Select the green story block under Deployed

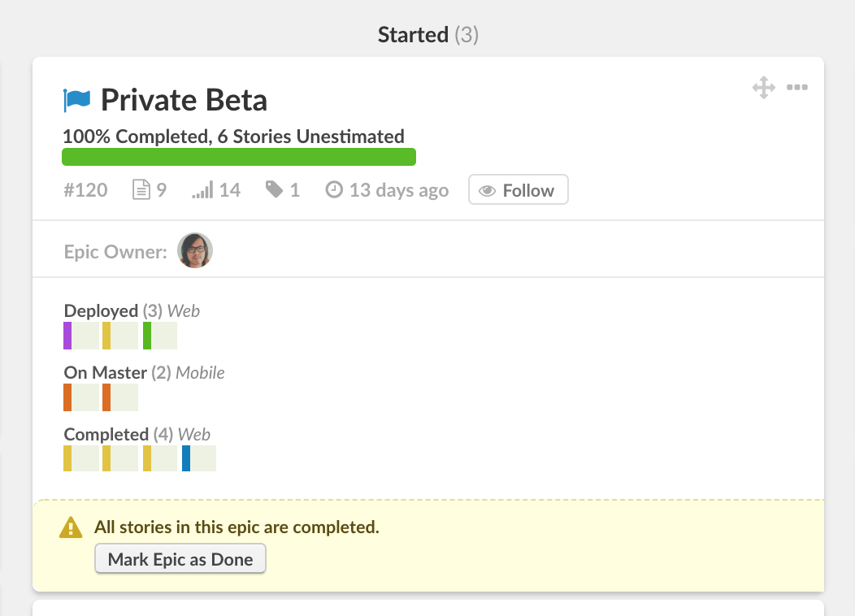pyautogui.click(x=160, y=336)
